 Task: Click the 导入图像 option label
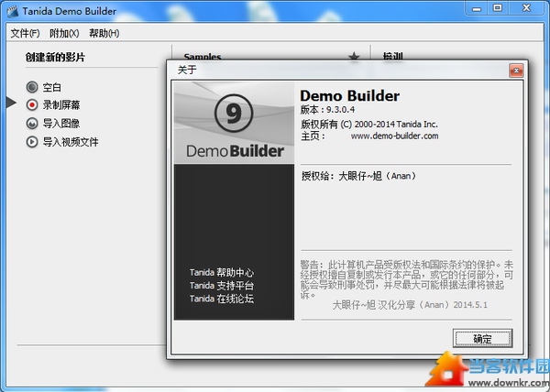tap(61, 124)
